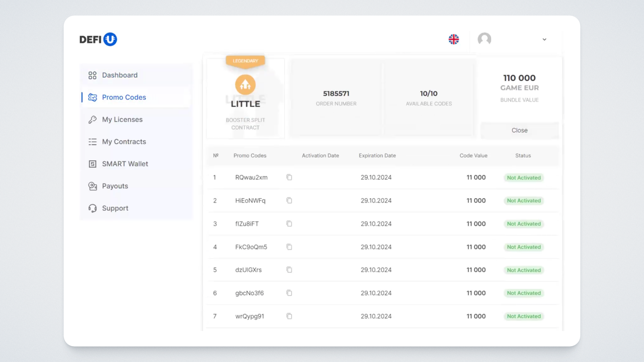Open SMART Wallet page
This screenshot has height=362, width=644.
tap(125, 164)
